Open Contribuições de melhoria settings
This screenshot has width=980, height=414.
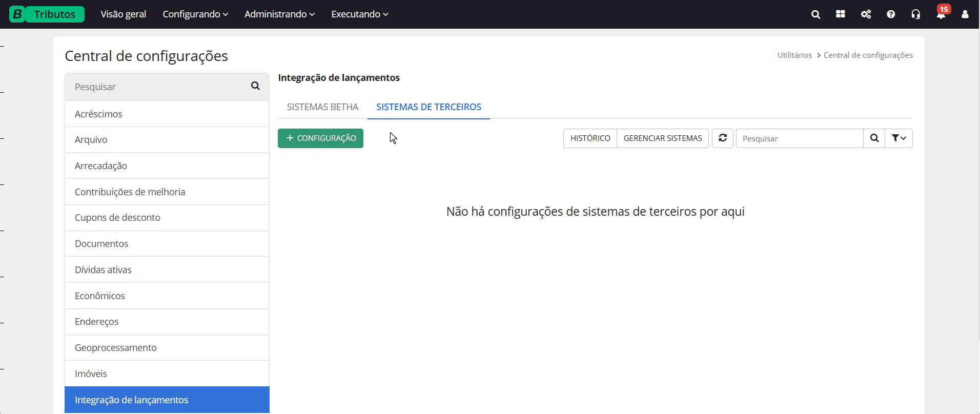(167, 192)
